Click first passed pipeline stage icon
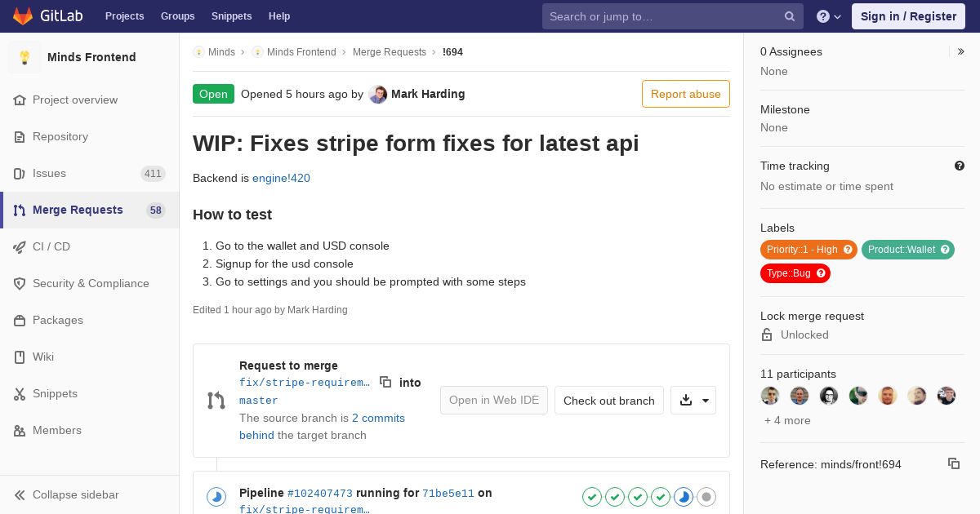Screen dimensions: 980x514 tap(592, 496)
